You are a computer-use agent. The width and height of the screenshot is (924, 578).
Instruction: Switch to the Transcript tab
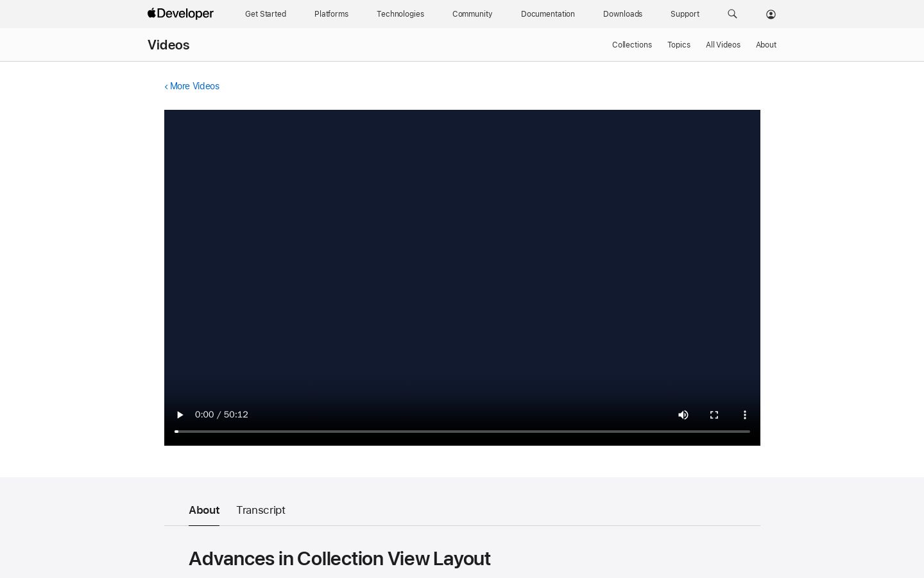coord(261,510)
